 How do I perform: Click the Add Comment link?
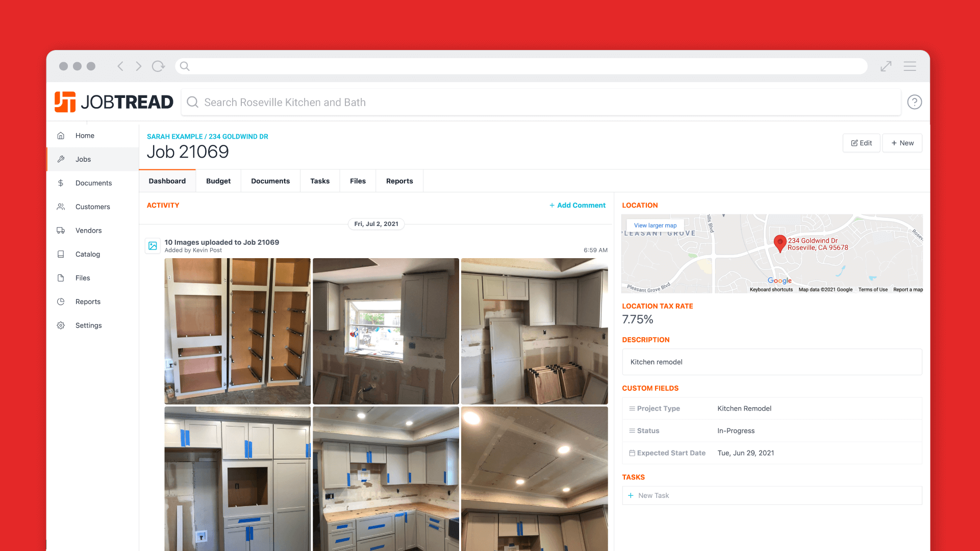coord(577,205)
